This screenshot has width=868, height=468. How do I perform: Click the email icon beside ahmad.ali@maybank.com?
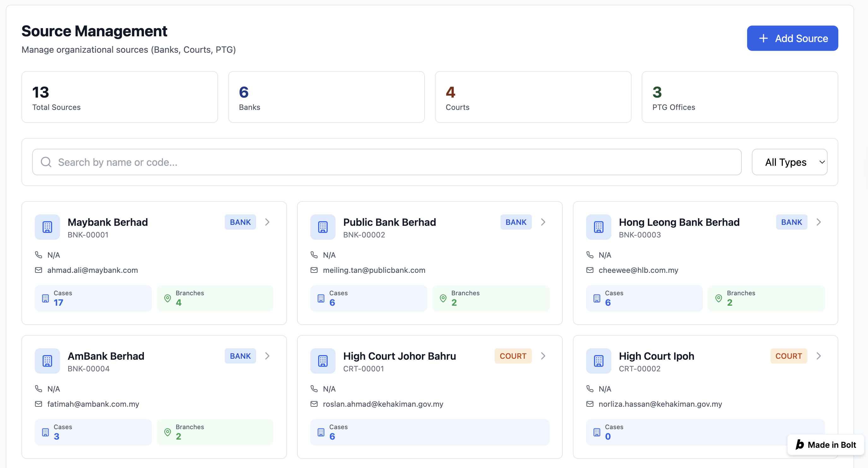(x=39, y=270)
